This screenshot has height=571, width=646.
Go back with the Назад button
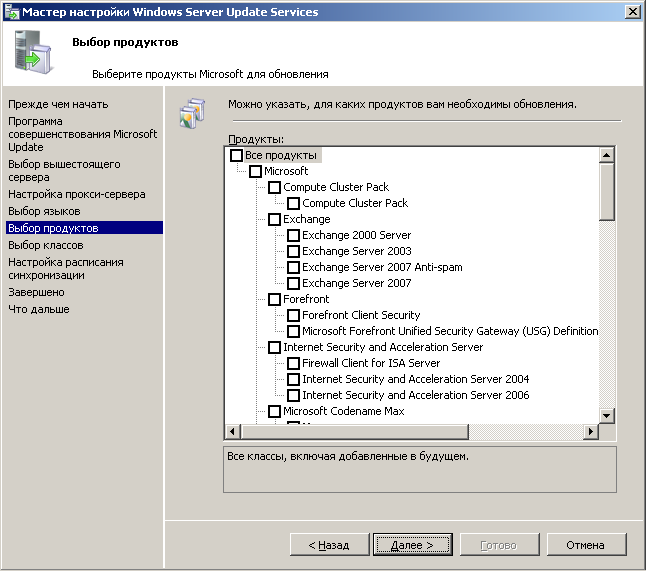(329, 545)
